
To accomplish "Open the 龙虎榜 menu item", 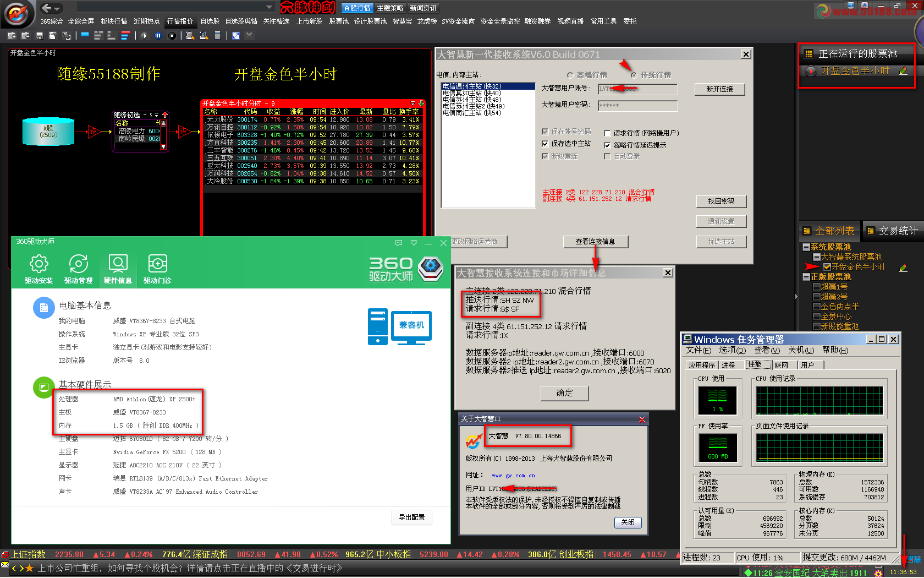I will point(427,21).
